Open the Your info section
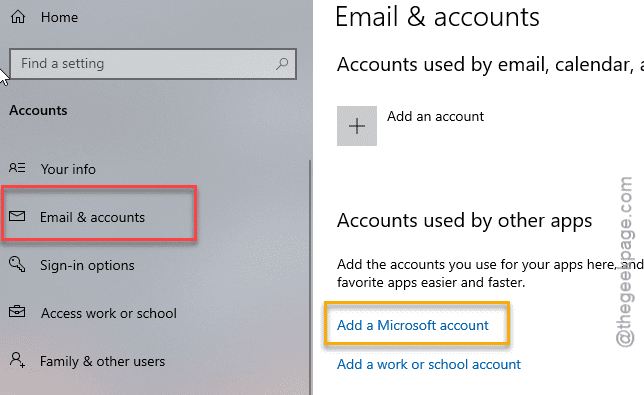This screenshot has height=395, width=644. pyautogui.click(x=68, y=169)
